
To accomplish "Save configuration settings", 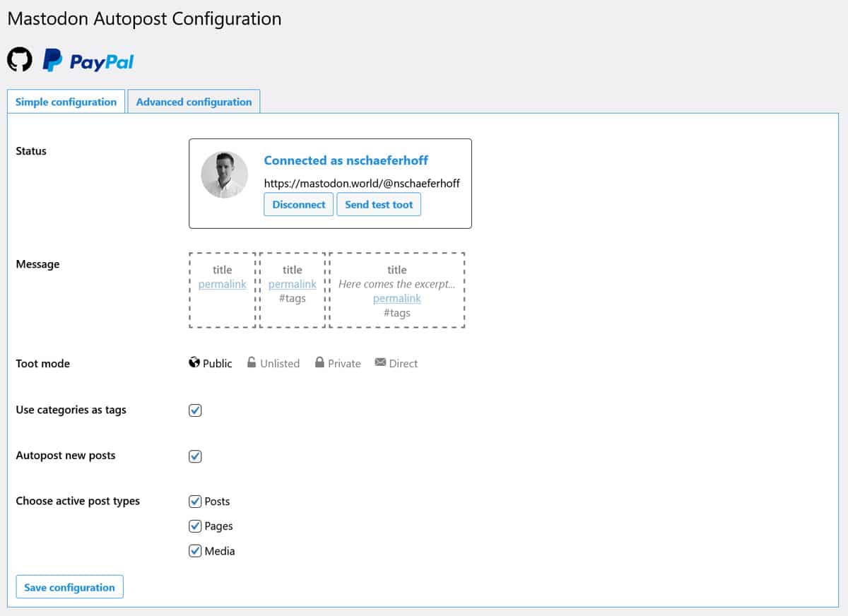I will pyautogui.click(x=69, y=587).
